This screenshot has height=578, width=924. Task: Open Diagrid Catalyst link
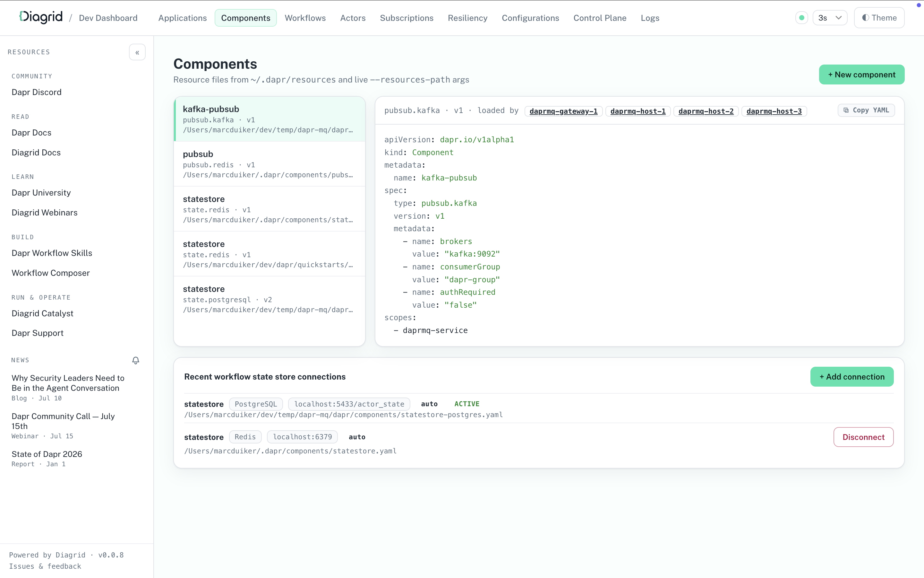click(42, 313)
